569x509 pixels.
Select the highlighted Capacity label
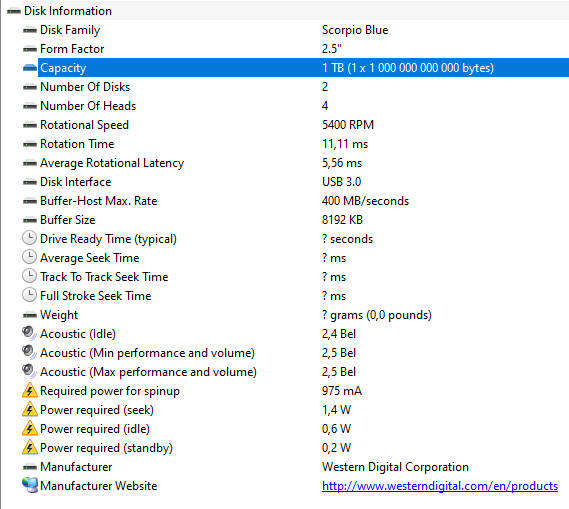tap(63, 68)
